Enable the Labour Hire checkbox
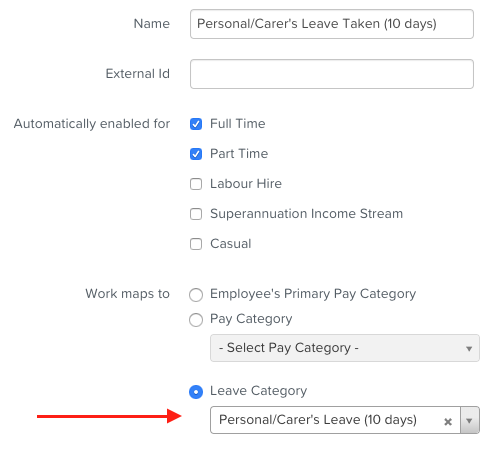502x450 pixels. tap(196, 184)
